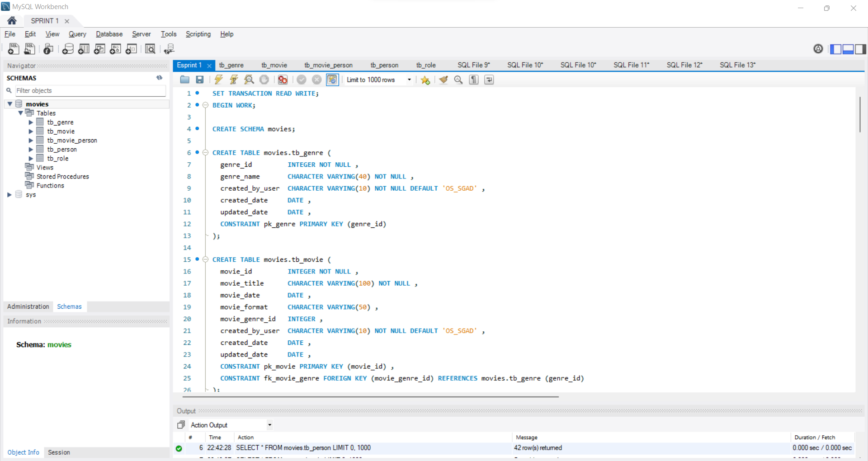The width and height of the screenshot is (868, 461).
Task: Save current statement as SQL snippet
Action: [x=425, y=80]
